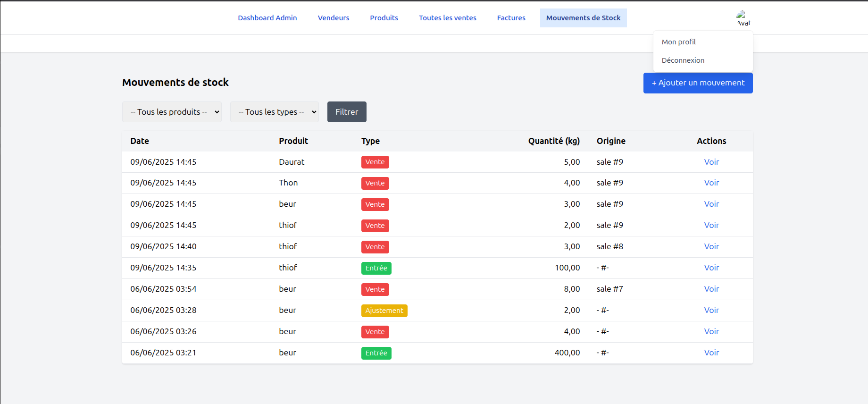Click the yellow Ajustement badge
This screenshot has width=868, height=404.
(x=384, y=311)
